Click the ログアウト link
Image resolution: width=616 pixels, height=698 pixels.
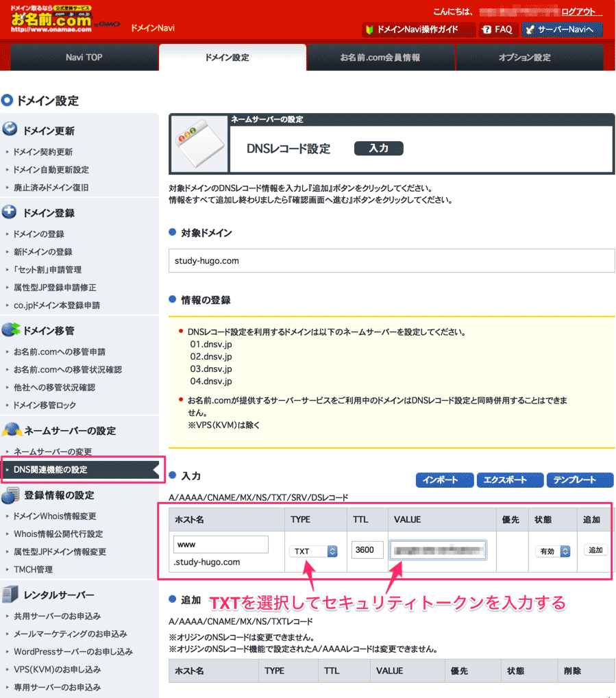pyautogui.click(x=578, y=12)
